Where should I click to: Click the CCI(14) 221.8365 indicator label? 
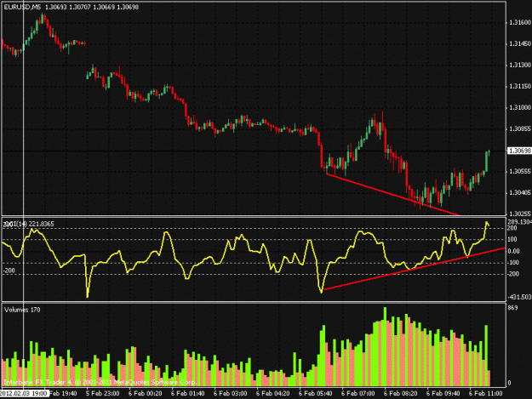coord(28,224)
